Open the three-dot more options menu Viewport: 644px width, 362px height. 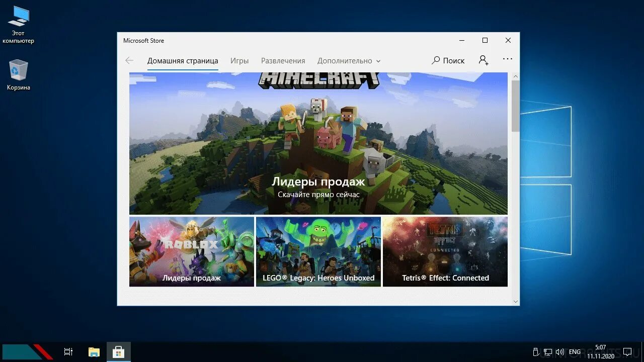(x=508, y=59)
